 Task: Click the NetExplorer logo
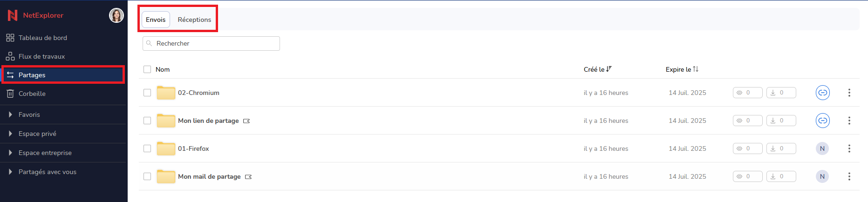coord(35,15)
